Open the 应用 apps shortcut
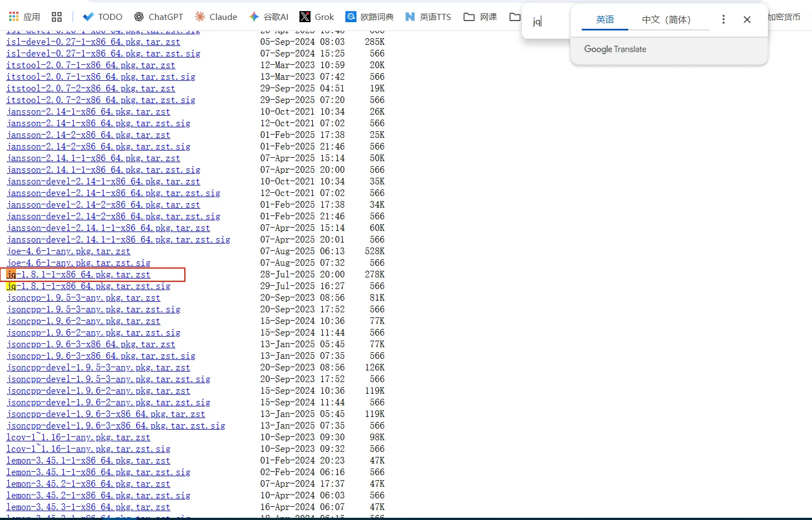The width and height of the screenshot is (812, 520). (x=24, y=17)
